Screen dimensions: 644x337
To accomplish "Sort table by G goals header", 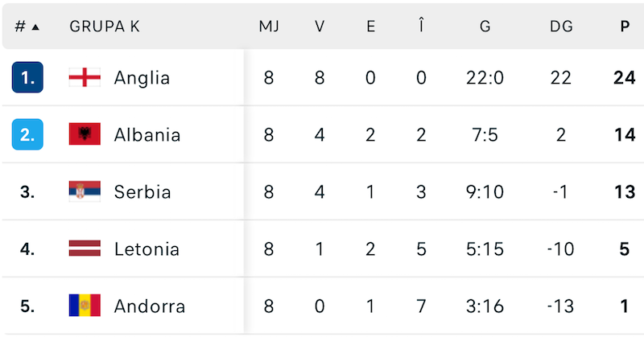I will coord(485,26).
